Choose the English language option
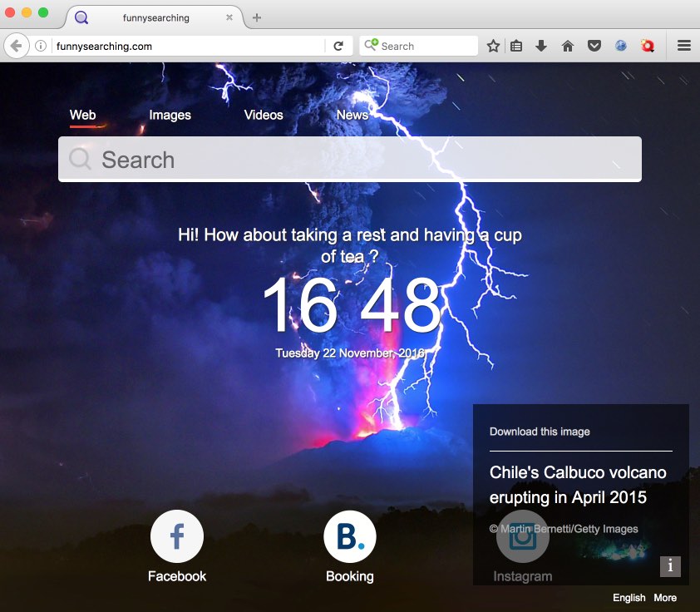The image size is (700, 612). click(629, 598)
